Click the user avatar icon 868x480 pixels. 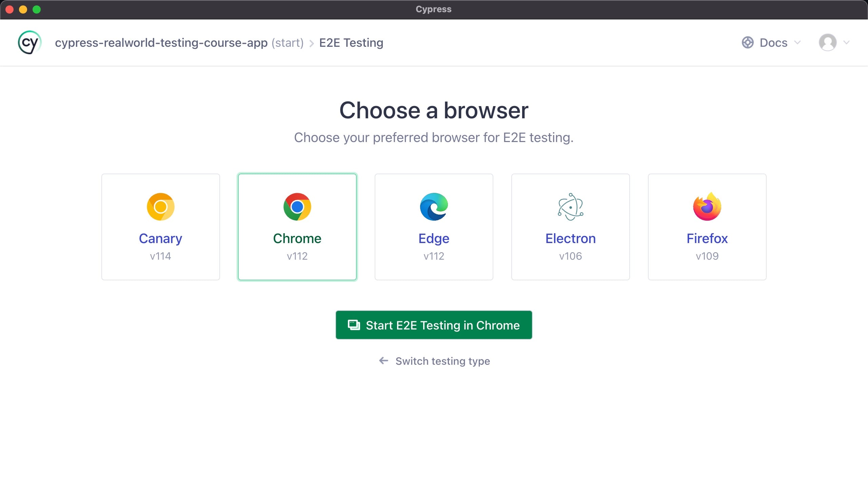(828, 42)
